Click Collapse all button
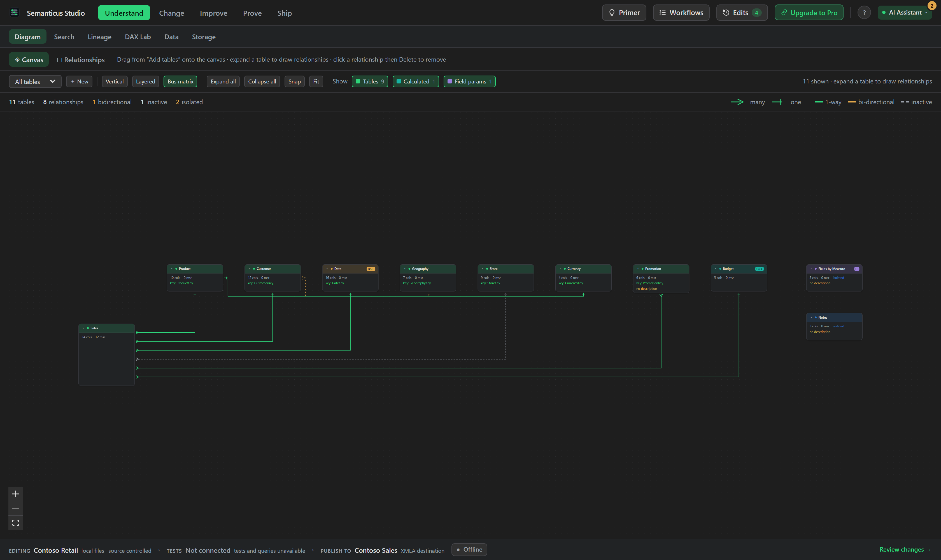Screen dimensions: 941x560 click(x=262, y=81)
